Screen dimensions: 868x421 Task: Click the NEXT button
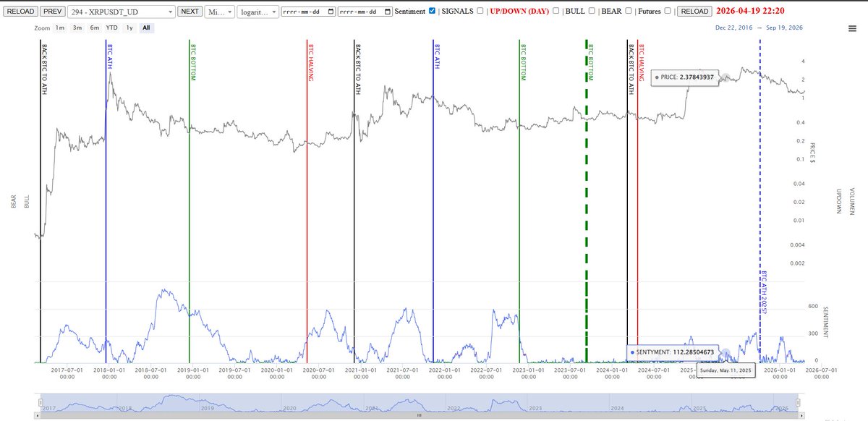coord(190,12)
